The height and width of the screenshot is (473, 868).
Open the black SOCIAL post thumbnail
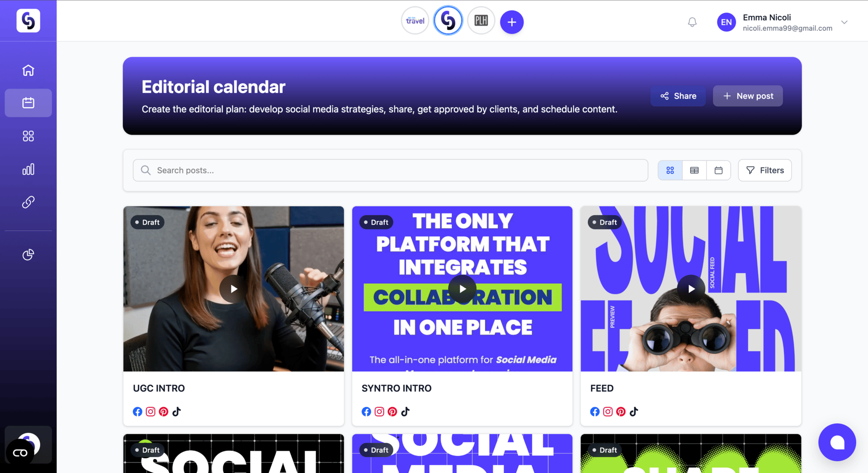pyautogui.click(x=233, y=454)
